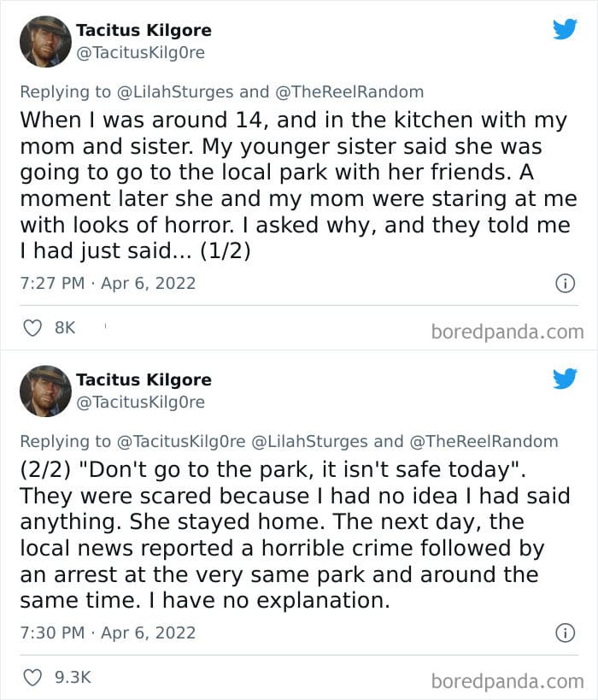Open info icon beside 7:30 PM timestamp

(566, 633)
